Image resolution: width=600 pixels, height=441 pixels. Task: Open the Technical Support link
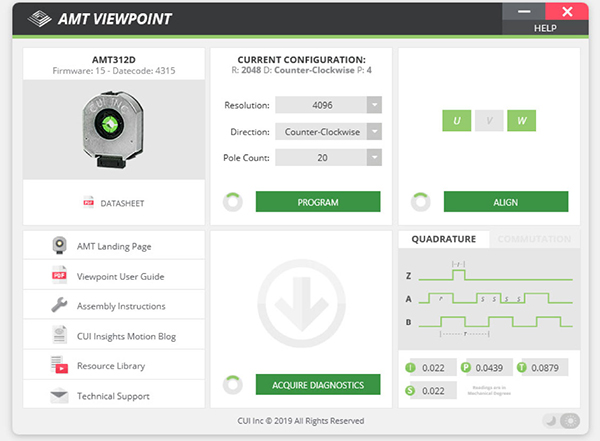pyautogui.click(x=113, y=396)
